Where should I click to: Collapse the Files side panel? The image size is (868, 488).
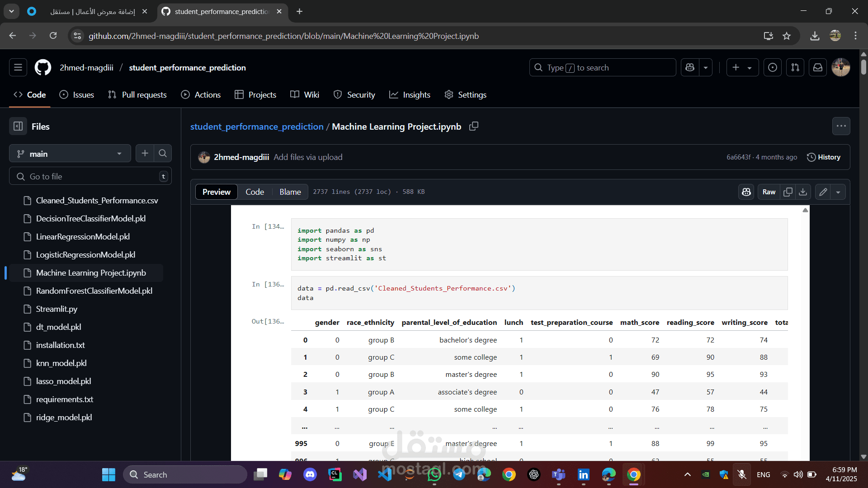[x=18, y=127]
